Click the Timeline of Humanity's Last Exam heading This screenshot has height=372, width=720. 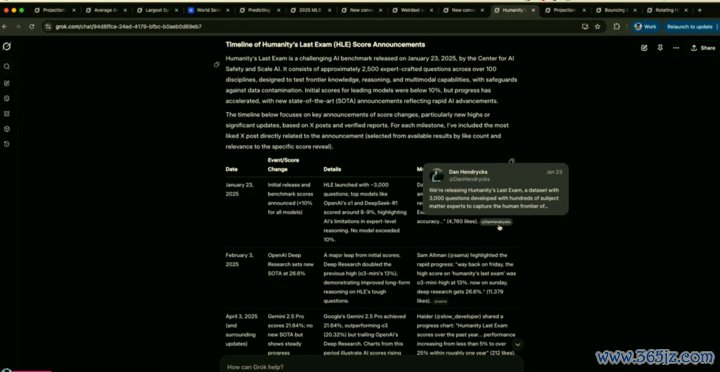pyautogui.click(x=325, y=45)
